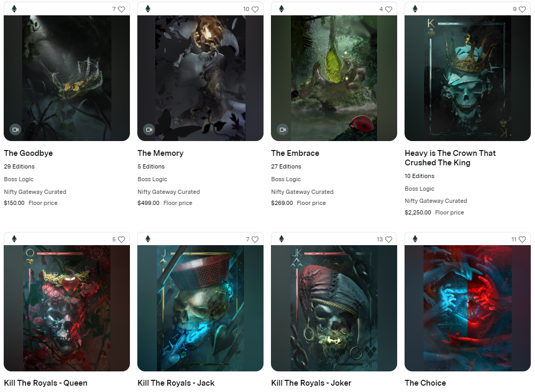Image resolution: width=535 pixels, height=392 pixels.
Task: Click Ethereum icon on The Goodbye card
Action: (14, 9)
